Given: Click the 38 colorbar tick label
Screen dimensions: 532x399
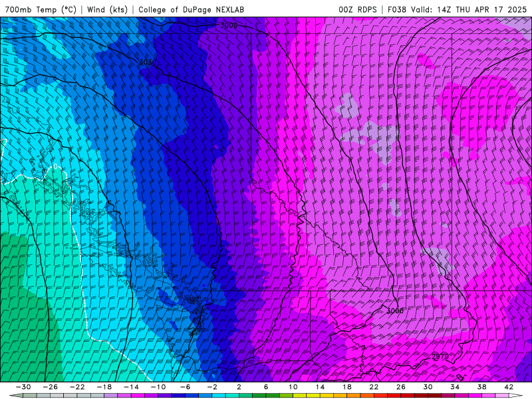Looking at the screenshot, I should click(x=481, y=387).
